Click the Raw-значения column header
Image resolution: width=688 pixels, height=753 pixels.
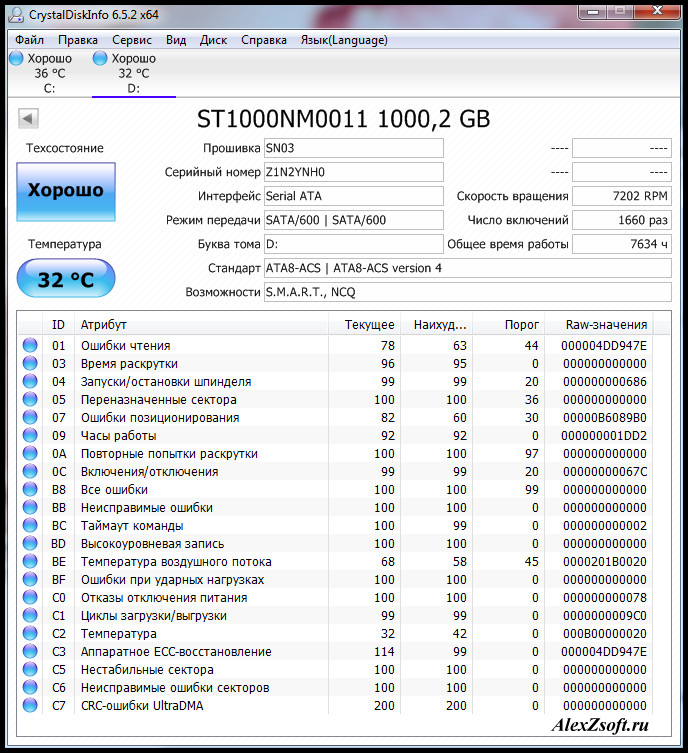[606, 325]
